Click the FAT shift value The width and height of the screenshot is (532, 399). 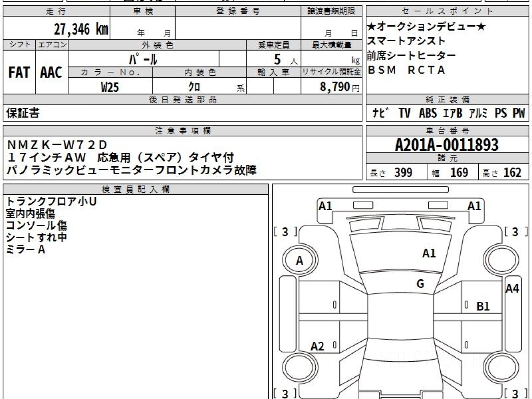(19, 73)
